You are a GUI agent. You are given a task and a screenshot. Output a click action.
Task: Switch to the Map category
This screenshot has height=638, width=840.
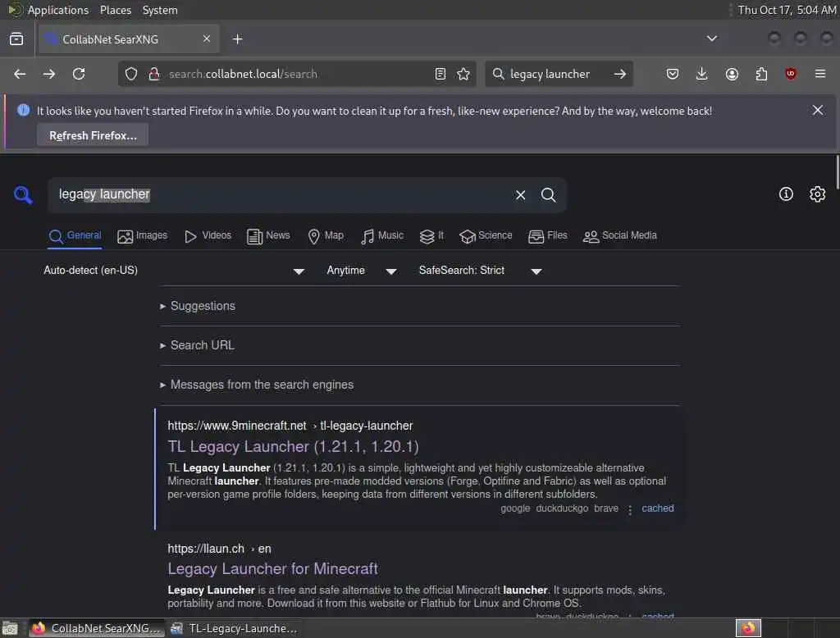pos(325,235)
